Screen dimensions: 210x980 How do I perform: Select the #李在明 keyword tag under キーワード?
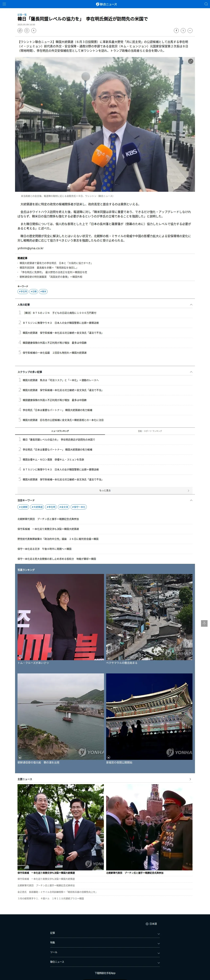pos(23,291)
